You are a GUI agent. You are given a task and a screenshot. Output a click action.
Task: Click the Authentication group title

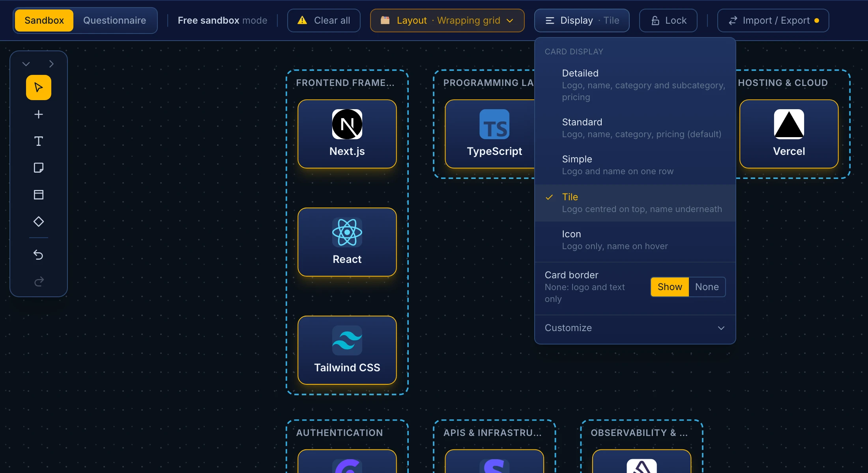(x=340, y=433)
